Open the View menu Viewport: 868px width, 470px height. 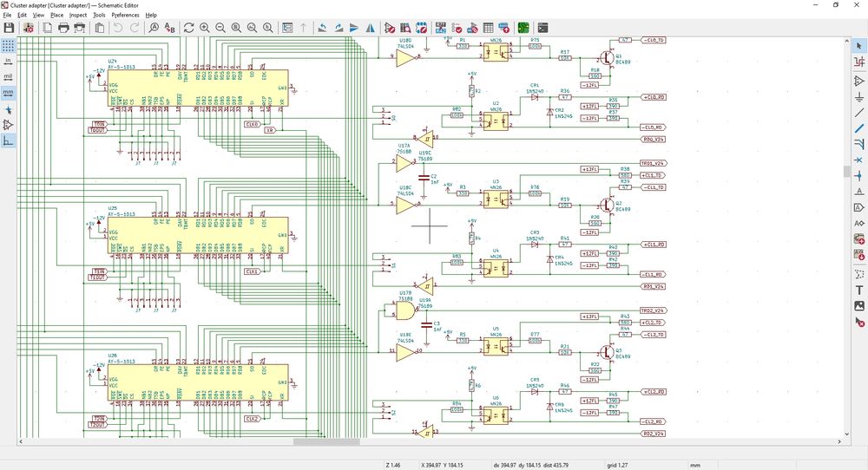coord(38,15)
